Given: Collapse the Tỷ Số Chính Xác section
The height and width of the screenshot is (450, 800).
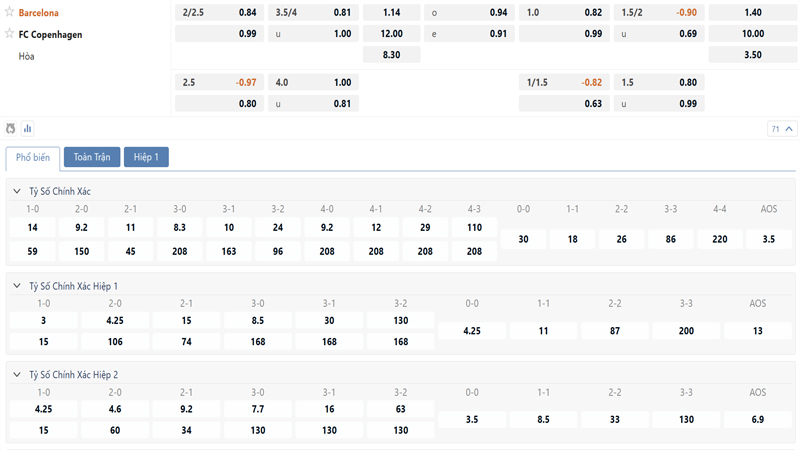Looking at the screenshot, I should 17,191.
